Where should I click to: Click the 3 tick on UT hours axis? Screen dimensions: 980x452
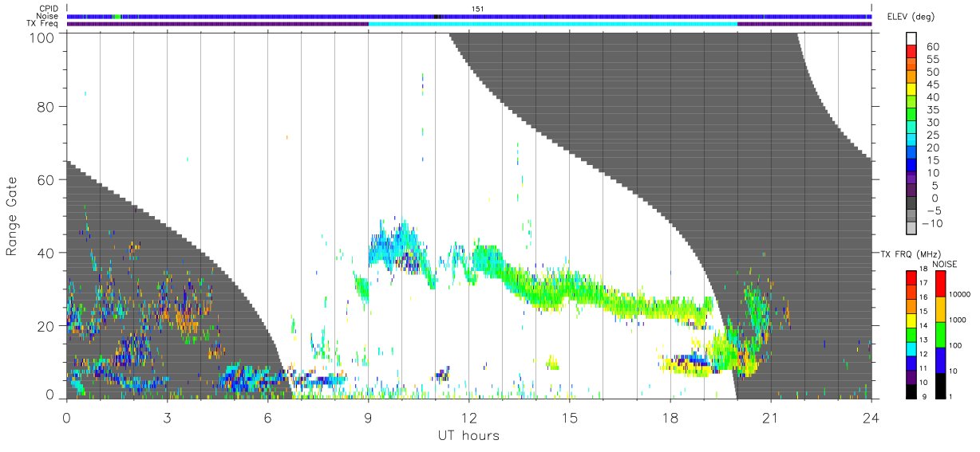coord(167,418)
